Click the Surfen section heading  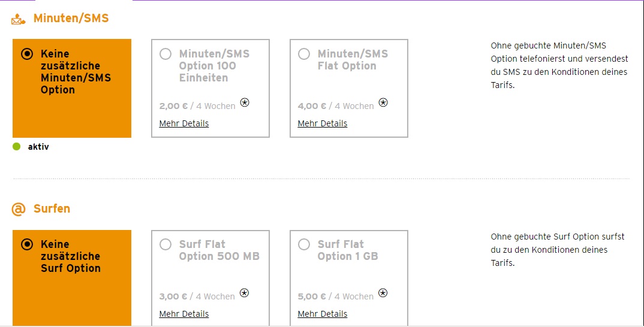[52, 209]
